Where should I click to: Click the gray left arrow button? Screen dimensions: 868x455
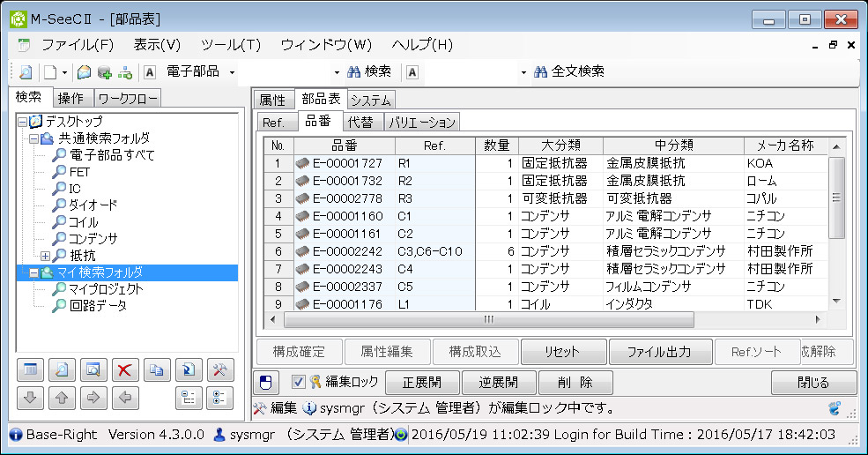125,398
